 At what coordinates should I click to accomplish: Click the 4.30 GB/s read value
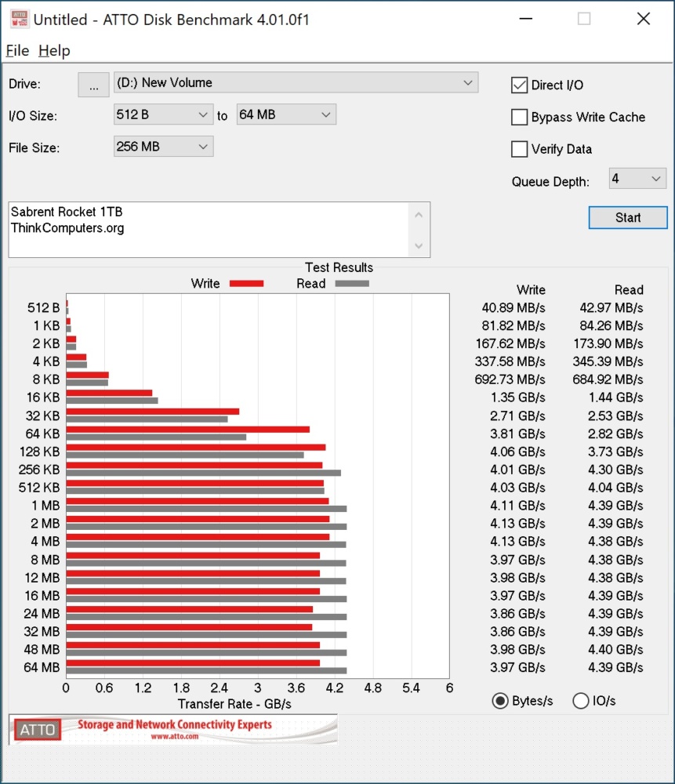pos(615,470)
